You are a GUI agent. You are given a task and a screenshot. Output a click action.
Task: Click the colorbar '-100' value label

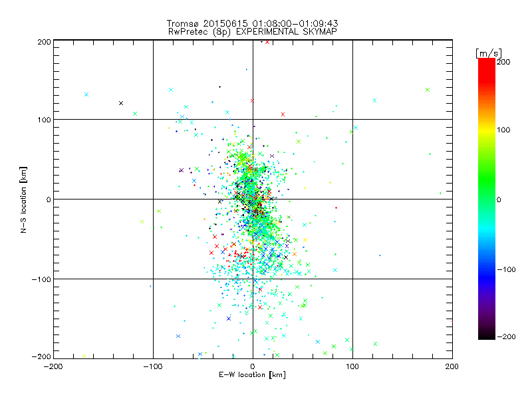coord(507,269)
